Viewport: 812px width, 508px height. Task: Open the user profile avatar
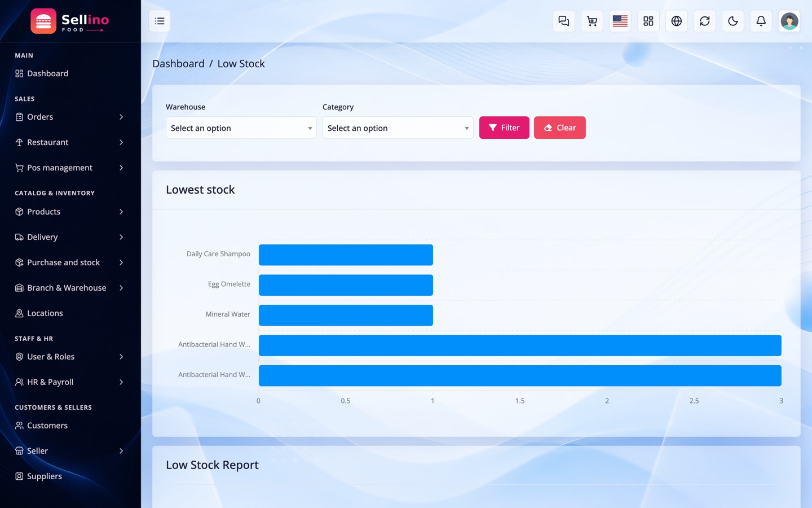(789, 21)
